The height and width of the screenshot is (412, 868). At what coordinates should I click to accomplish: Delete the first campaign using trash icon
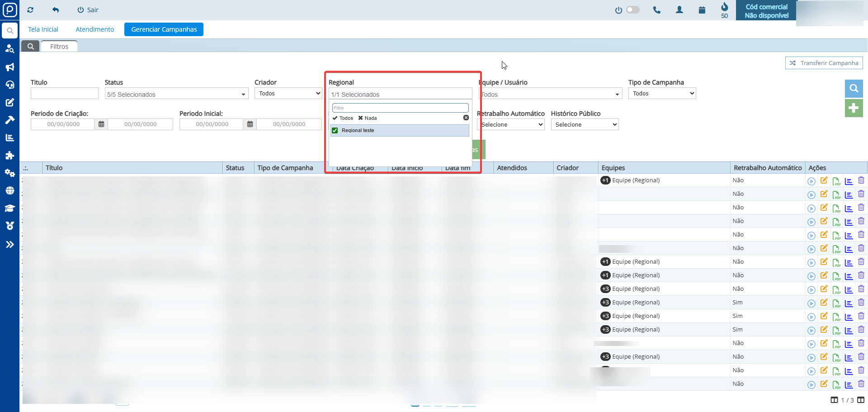pos(861,180)
